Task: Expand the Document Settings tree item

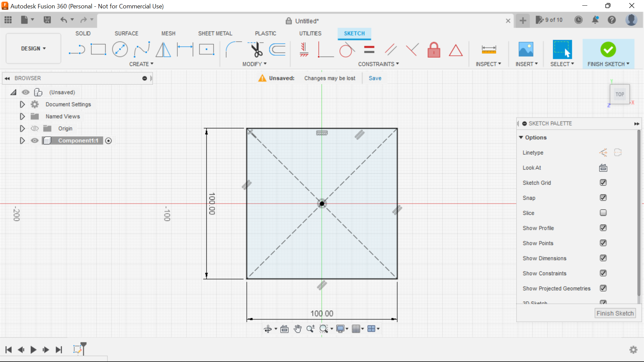Action: [x=22, y=104]
